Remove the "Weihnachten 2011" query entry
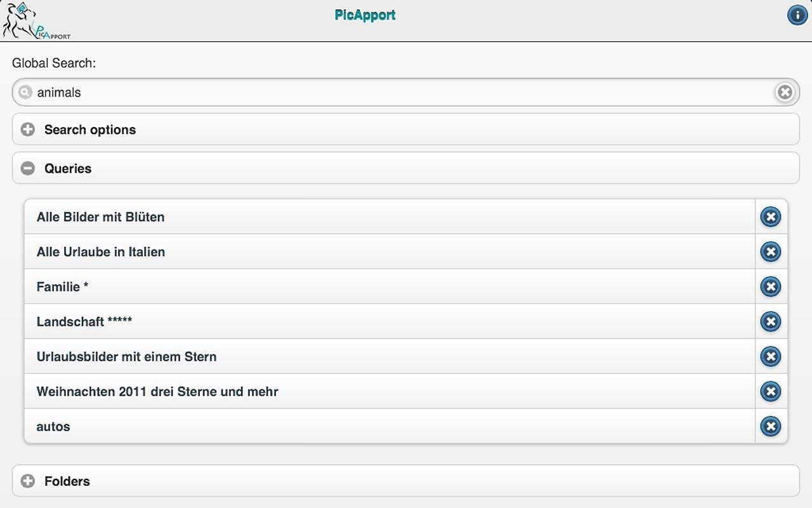The image size is (812, 508). point(770,392)
